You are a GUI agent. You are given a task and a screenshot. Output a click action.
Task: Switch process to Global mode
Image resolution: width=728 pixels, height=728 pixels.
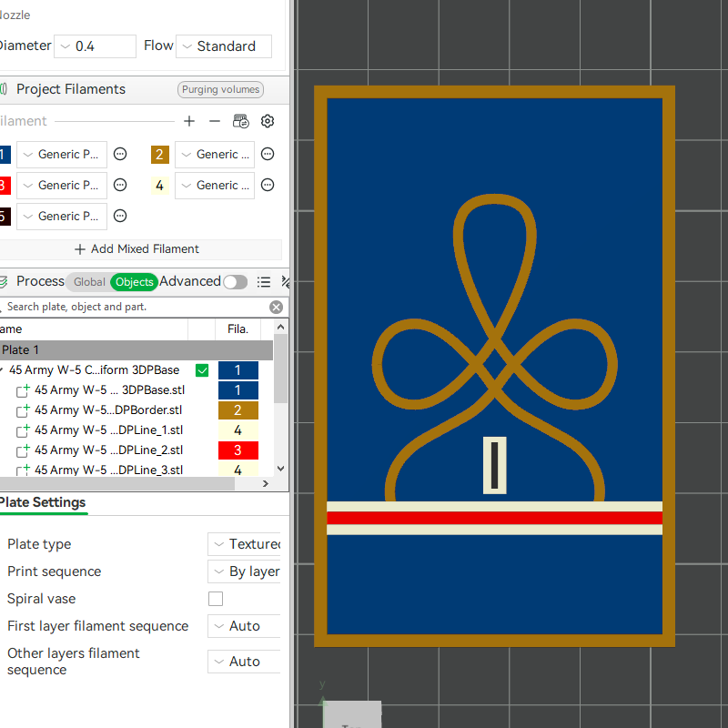click(x=89, y=282)
